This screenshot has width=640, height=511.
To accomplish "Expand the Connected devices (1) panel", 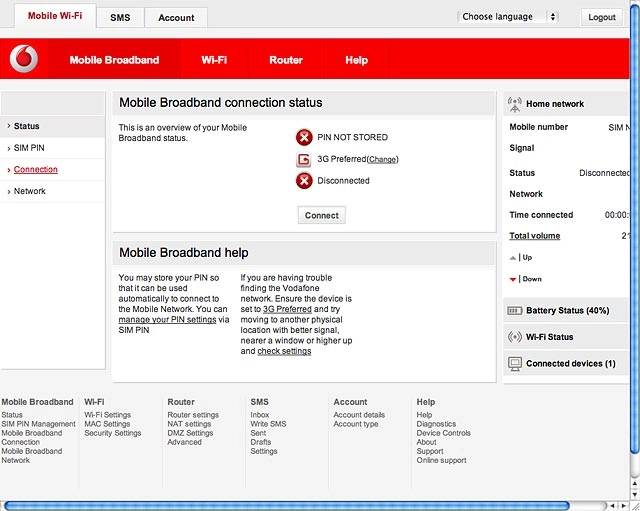I will [566, 363].
